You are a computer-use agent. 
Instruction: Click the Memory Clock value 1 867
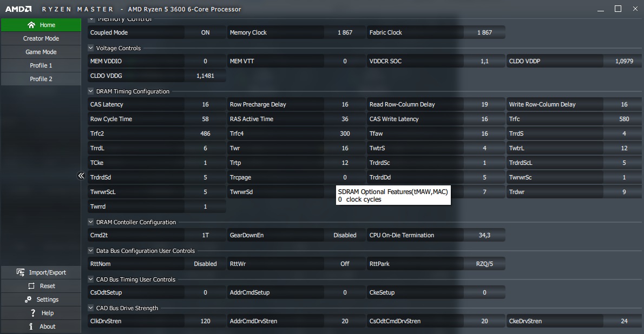coord(345,32)
